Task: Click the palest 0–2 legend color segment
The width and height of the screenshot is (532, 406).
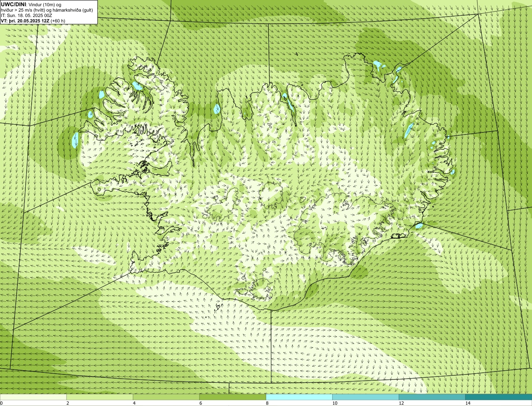Action: [33, 397]
